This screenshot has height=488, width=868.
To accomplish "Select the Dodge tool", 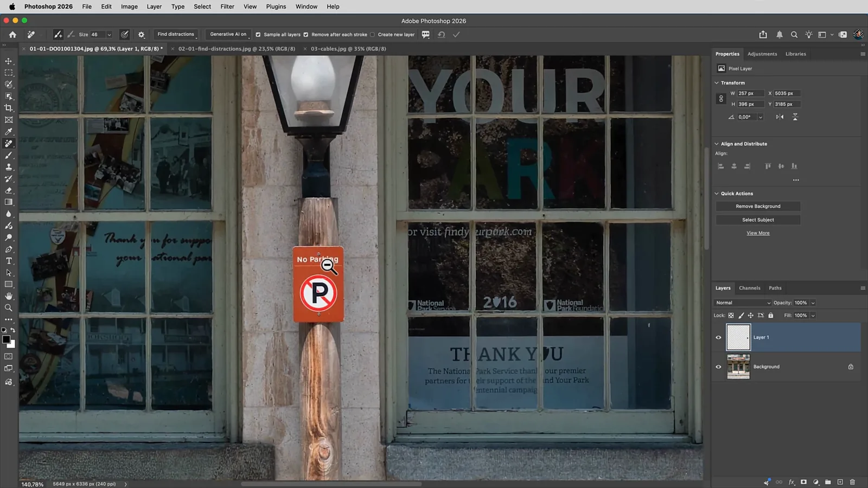I will coord(9,237).
